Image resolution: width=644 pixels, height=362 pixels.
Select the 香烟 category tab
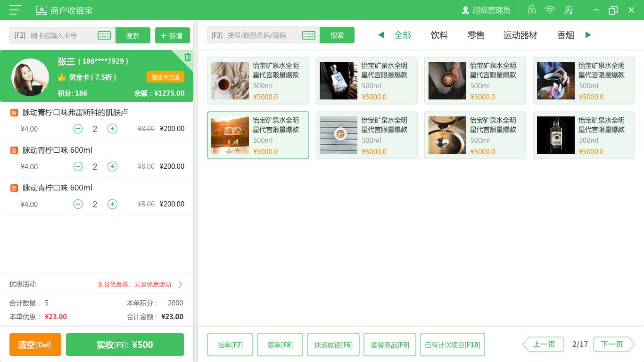click(x=565, y=35)
